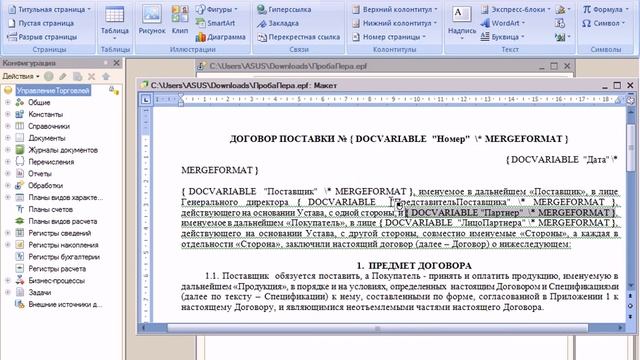Select Планы счетов in the tree
640x360 pixels.
tap(50, 209)
